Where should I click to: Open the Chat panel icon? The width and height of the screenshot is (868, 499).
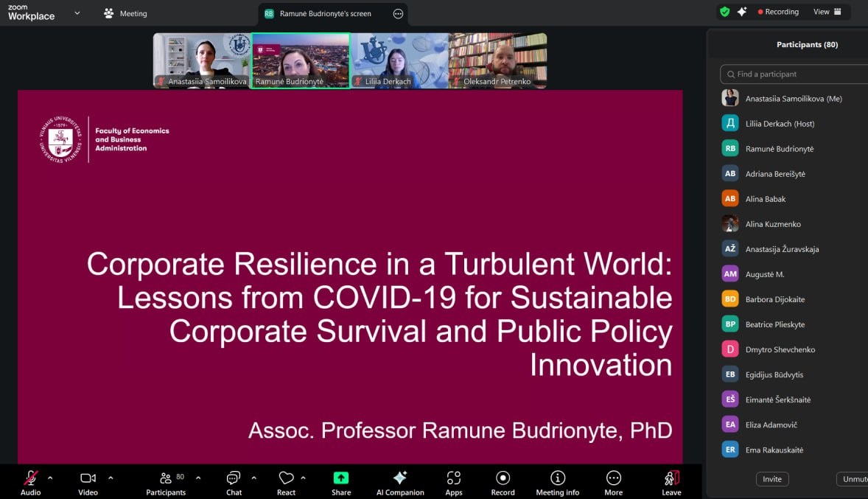click(x=234, y=478)
